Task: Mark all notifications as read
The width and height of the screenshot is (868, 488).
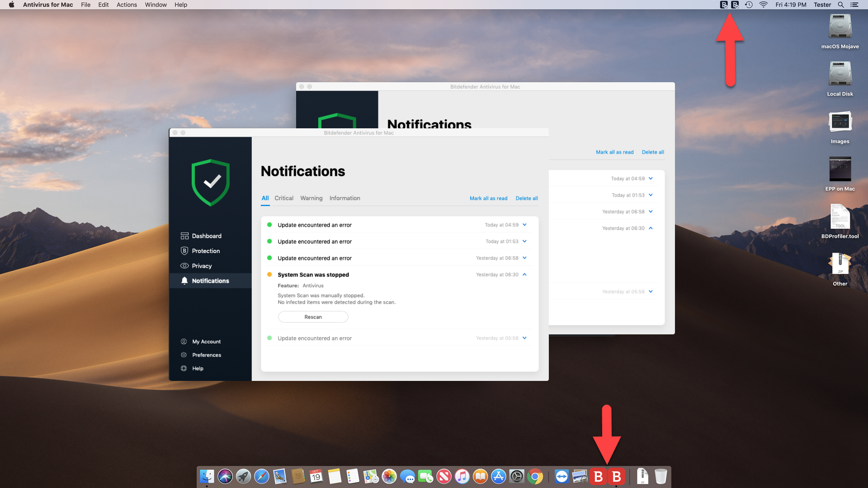Action: coord(488,198)
